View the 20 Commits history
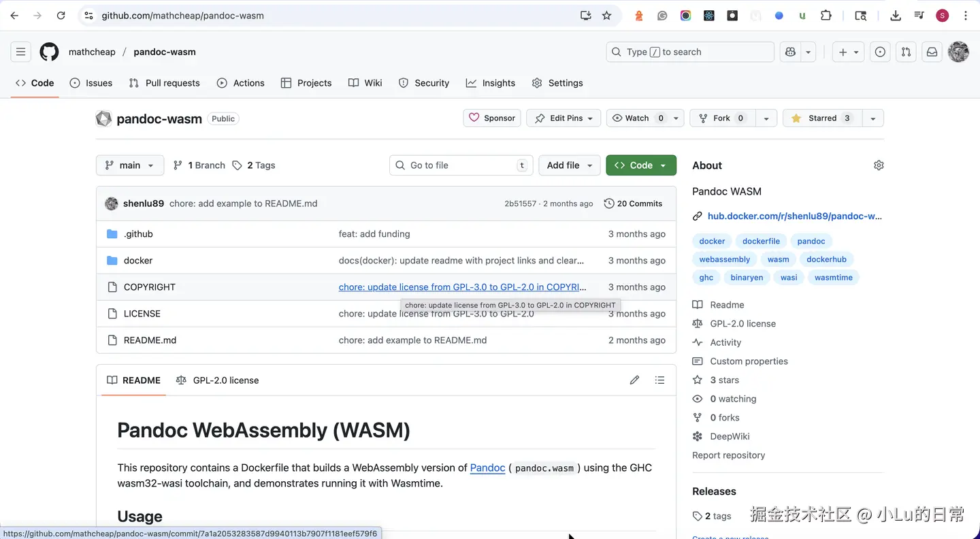Screen dimensions: 980x539 click(x=634, y=203)
